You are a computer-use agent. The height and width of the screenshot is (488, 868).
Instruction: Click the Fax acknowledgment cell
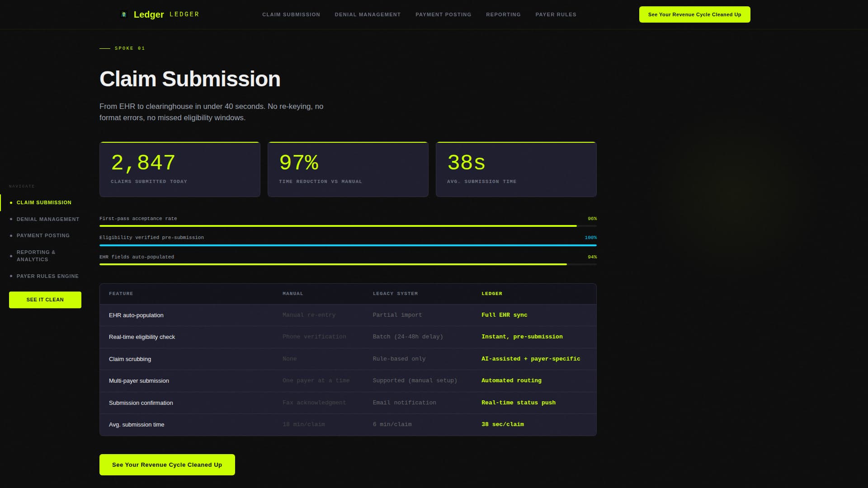point(314,403)
